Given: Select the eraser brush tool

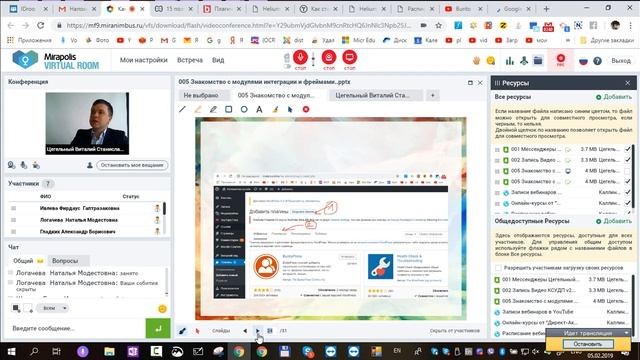Looking at the screenshot, I should point(275,109).
